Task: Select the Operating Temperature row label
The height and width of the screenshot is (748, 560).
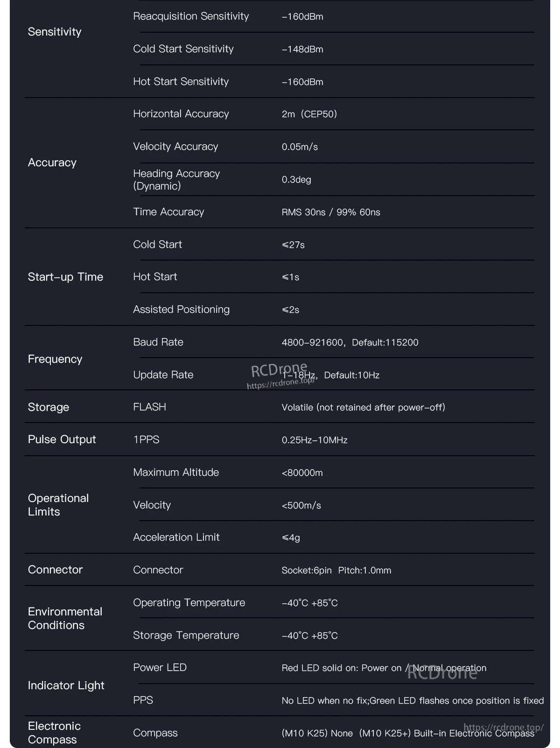Action: pyautogui.click(x=189, y=603)
